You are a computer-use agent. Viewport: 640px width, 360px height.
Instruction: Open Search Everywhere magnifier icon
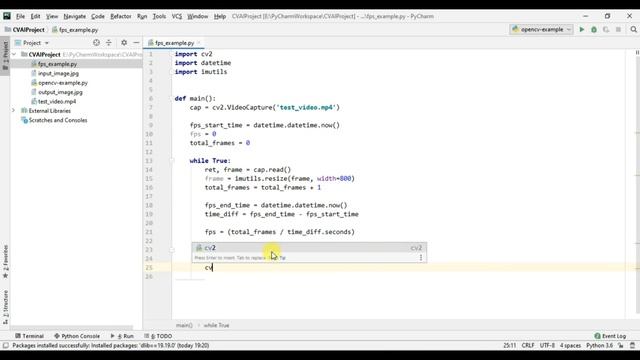tap(633, 29)
